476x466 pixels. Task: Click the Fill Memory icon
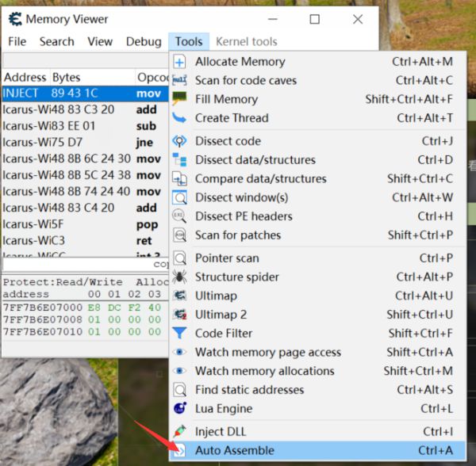tap(180, 99)
